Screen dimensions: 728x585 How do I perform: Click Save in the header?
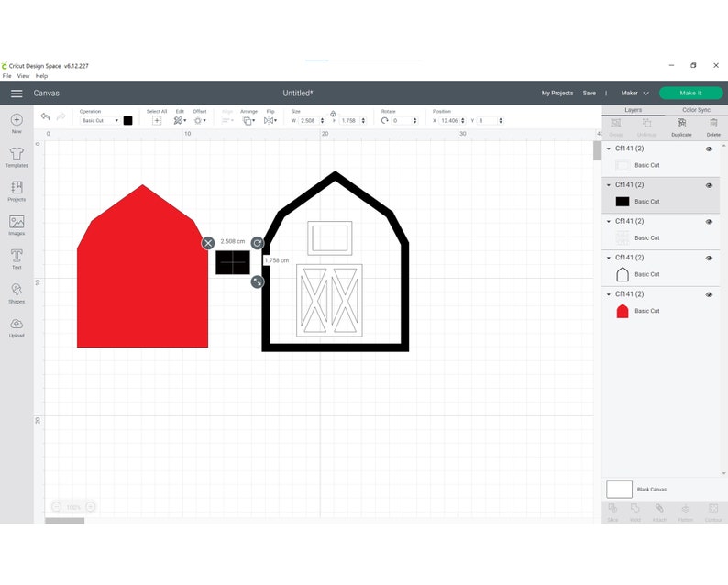[590, 94]
